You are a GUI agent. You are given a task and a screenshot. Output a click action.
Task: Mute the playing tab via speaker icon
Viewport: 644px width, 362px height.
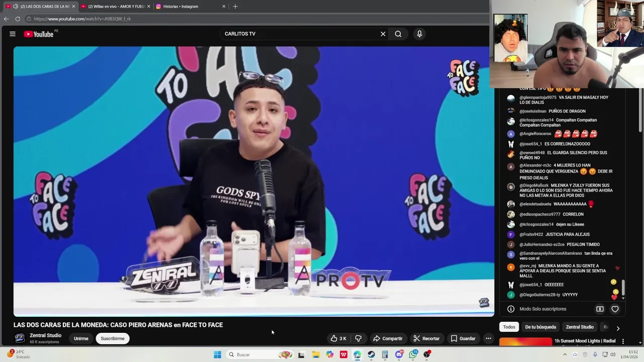point(16,7)
